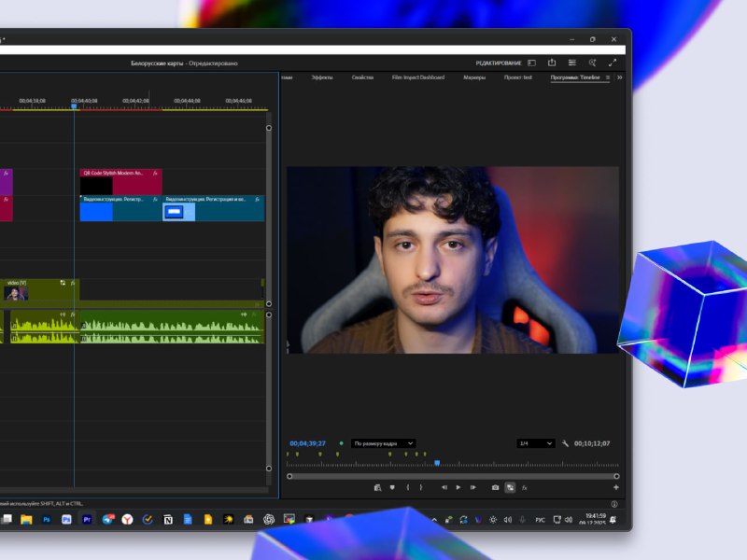
Task: Click the Quick Export share icon
Action: coord(552,63)
